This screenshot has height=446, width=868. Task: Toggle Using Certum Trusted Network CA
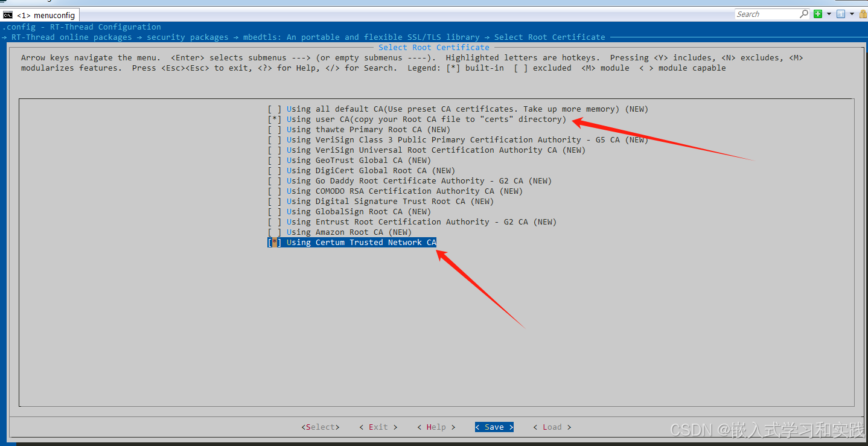273,242
